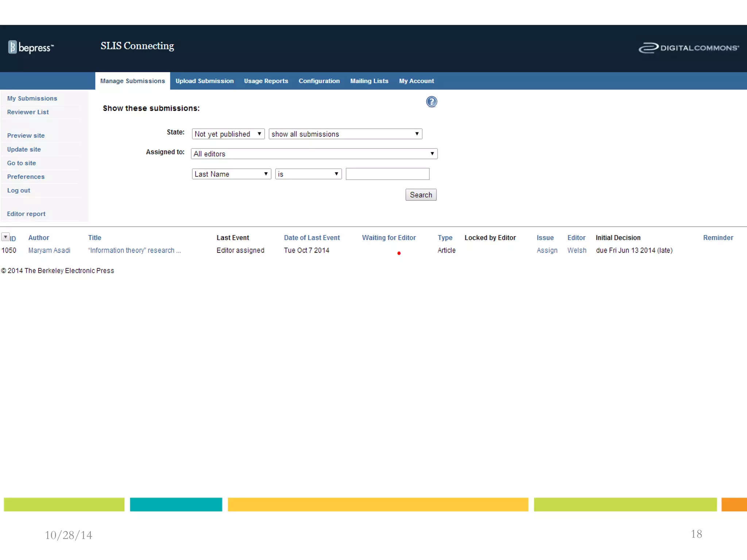Click the search text input field
The width and height of the screenshot is (747, 560).
[x=387, y=174]
